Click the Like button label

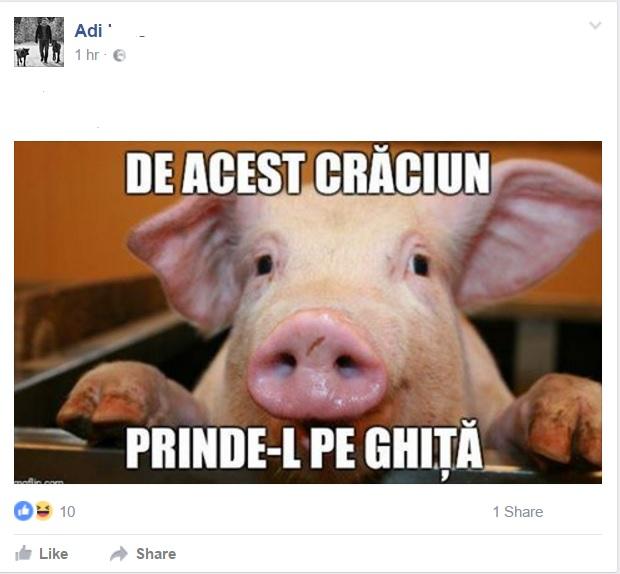(53, 553)
